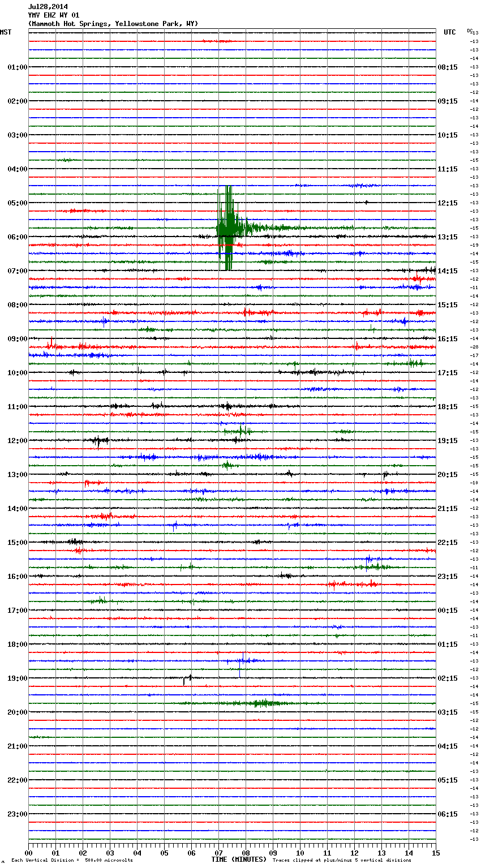Click minute tick 05 on bottom axis
The width and height of the screenshot is (481, 868).
pyautogui.click(x=164, y=853)
